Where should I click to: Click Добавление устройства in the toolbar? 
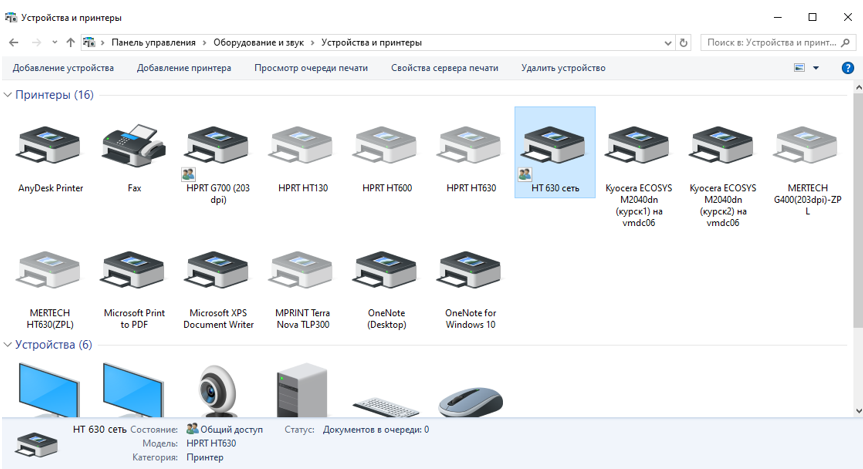pos(63,68)
